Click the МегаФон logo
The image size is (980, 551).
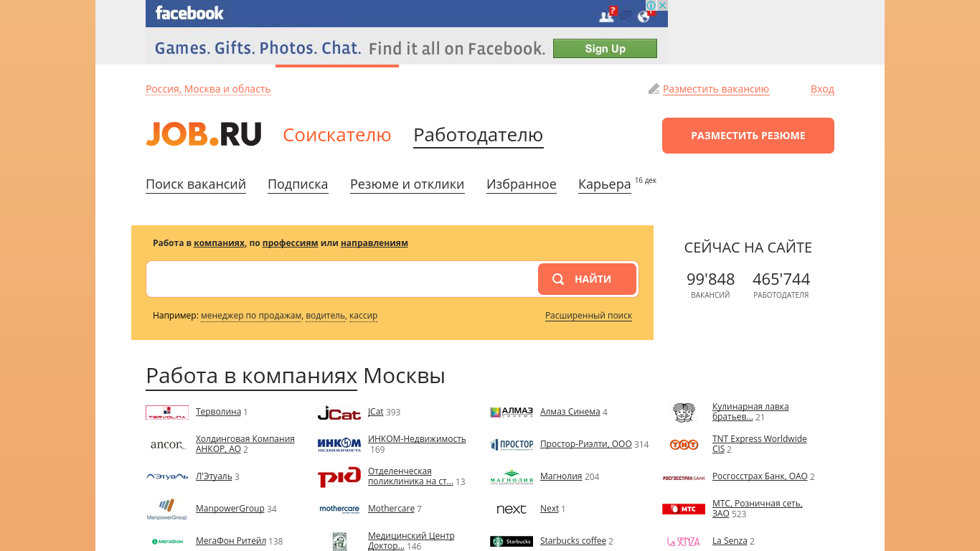click(x=166, y=542)
